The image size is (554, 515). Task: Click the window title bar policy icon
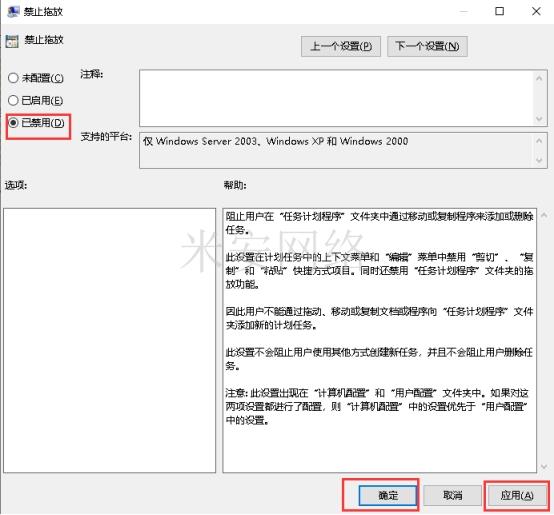coord(13,11)
